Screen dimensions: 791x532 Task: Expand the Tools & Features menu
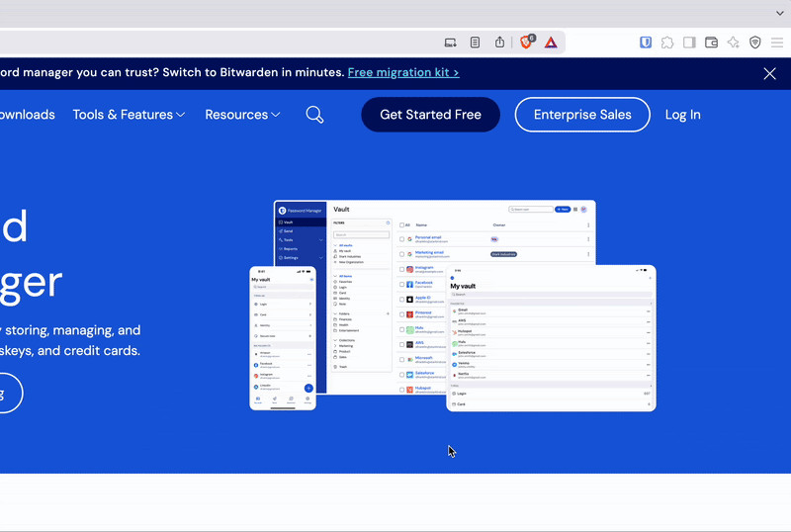pos(129,115)
